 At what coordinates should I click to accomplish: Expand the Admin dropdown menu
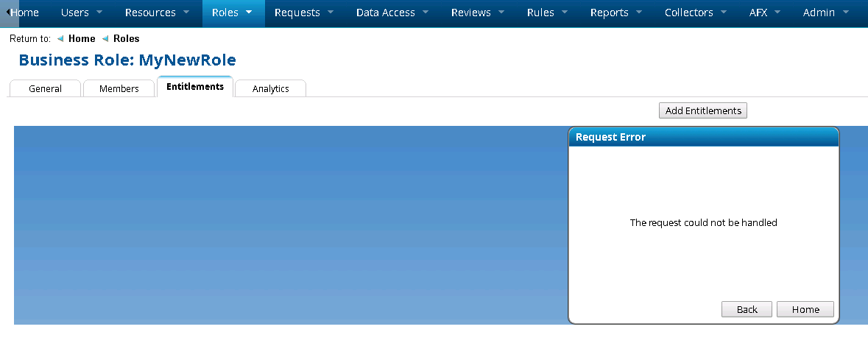pyautogui.click(x=826, y=13)
